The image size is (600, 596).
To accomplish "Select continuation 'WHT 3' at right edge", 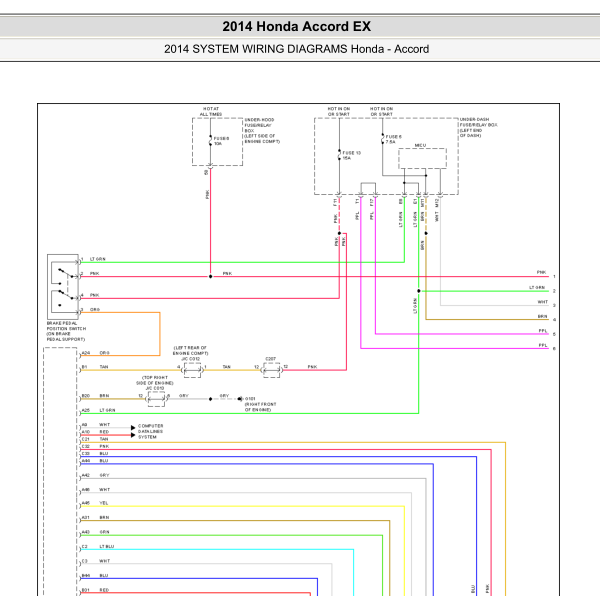I will pos(547,303).
